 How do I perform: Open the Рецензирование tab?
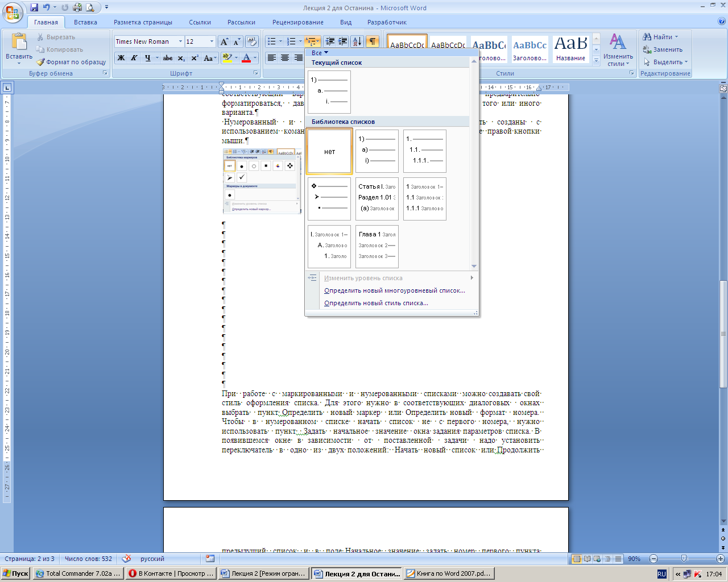tap(298, 22)
